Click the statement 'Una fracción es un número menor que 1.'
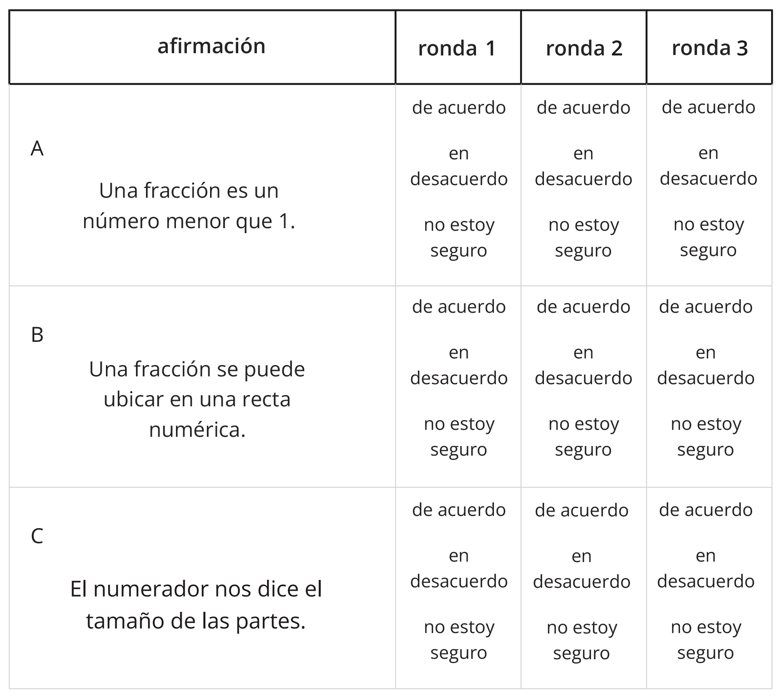Image resolution: width=782 pixels, height=700 pixels. point(189,206)
